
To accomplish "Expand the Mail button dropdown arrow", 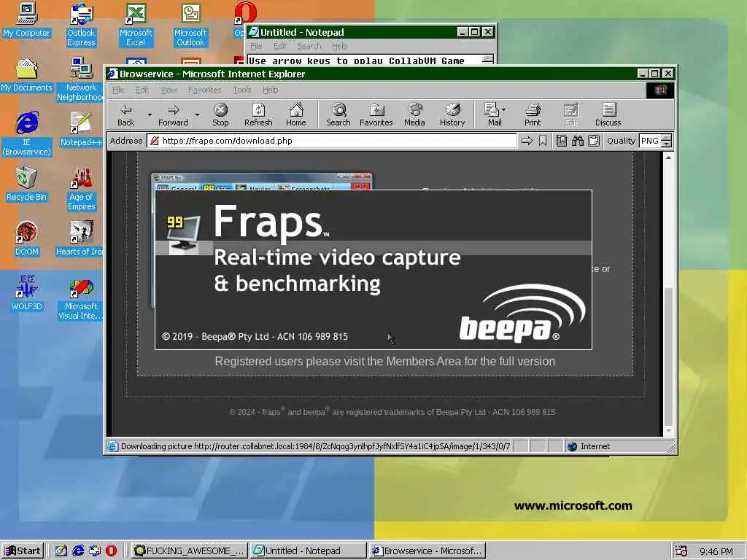I will [x=504, y=109].
